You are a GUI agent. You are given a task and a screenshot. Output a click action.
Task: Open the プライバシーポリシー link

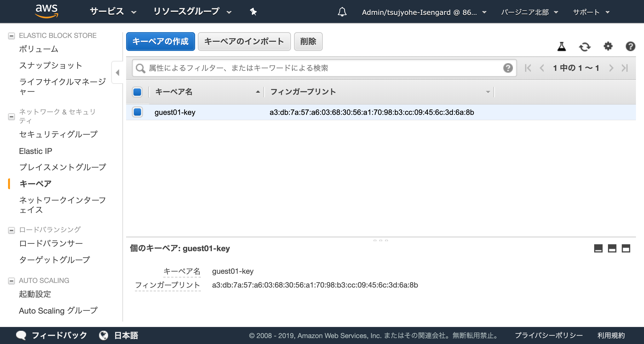tap(549, 335)
